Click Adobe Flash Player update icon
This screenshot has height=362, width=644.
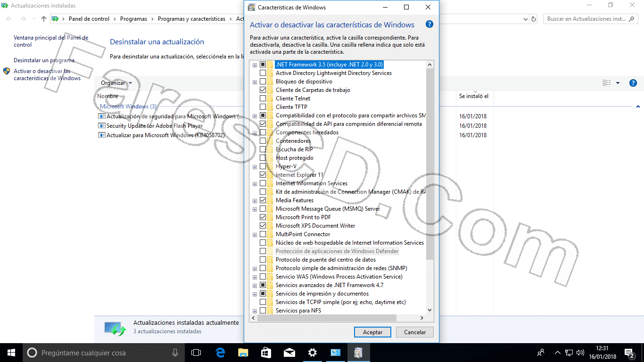pyautogui.click(x=102, y=126)
